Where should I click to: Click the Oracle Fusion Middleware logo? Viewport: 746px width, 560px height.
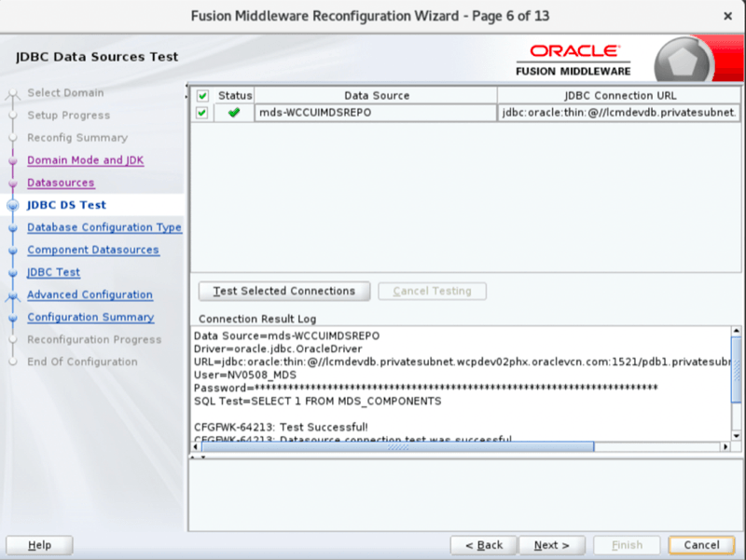pos(573,60)
